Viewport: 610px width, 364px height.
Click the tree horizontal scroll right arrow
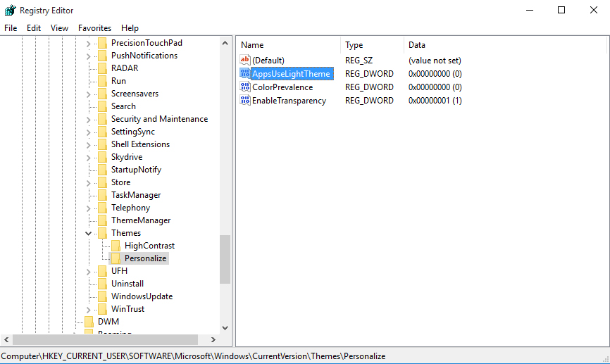tap(213, 339)
